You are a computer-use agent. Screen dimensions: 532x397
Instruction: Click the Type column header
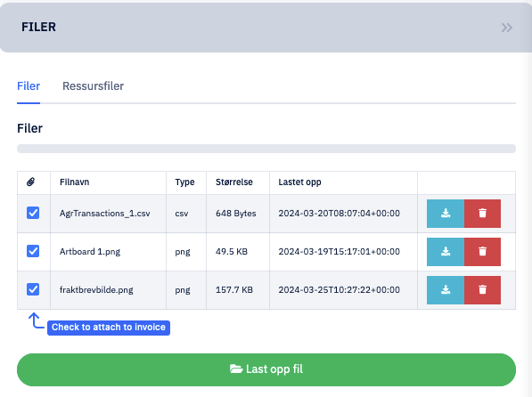click(x=185, y=182)
